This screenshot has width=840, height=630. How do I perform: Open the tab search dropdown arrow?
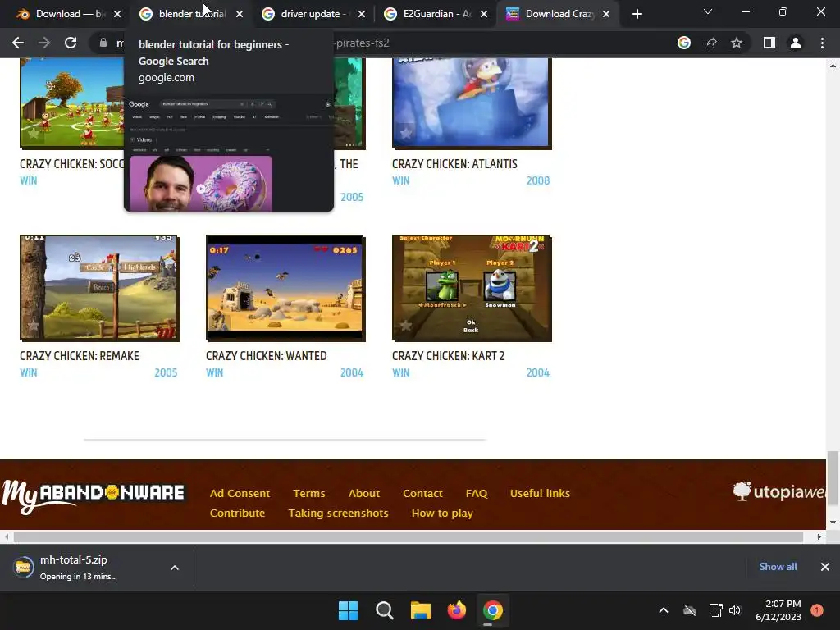tap(708, 11)
